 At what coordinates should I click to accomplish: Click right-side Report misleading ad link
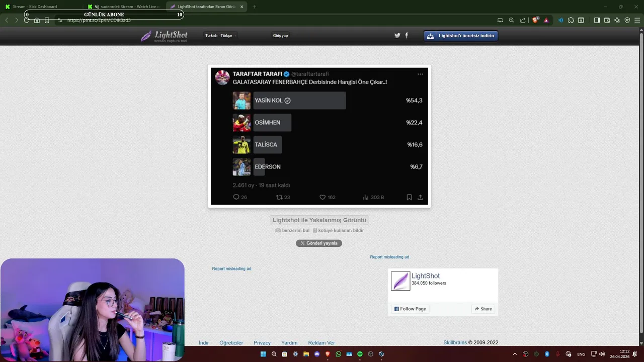tap(389, 257)
